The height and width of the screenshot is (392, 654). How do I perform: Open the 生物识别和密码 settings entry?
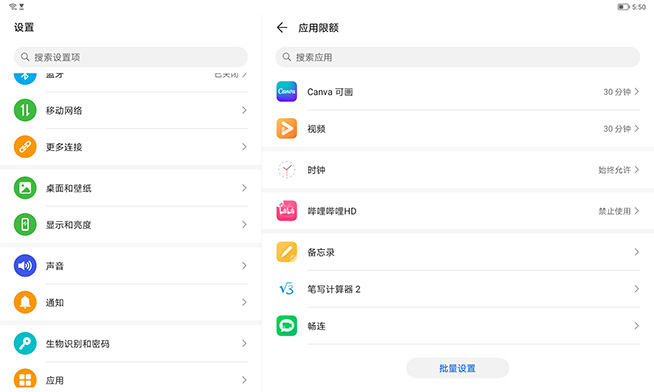tap(131, 344)
